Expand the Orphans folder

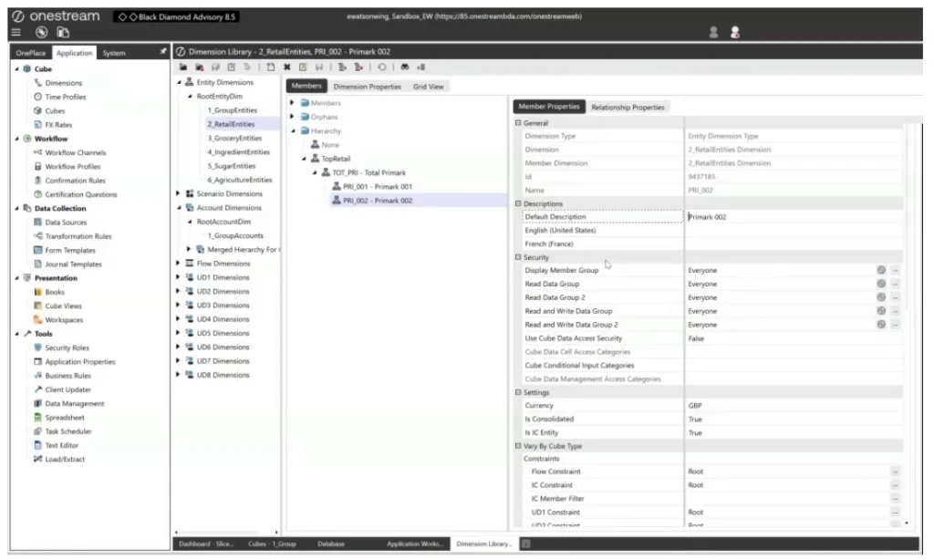293,117
